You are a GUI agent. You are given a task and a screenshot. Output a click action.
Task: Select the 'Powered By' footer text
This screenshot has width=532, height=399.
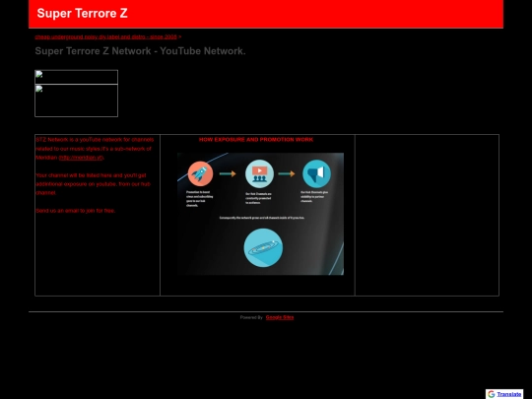pos(251,317)
